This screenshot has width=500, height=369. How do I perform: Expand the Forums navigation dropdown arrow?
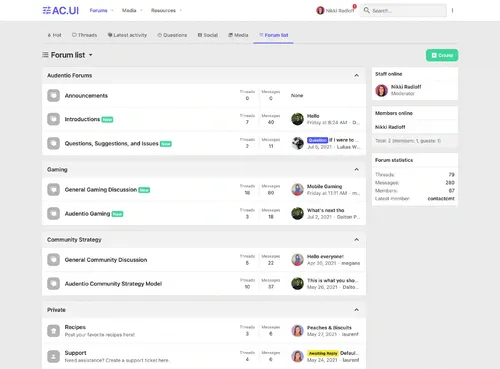tap(112, 10)
